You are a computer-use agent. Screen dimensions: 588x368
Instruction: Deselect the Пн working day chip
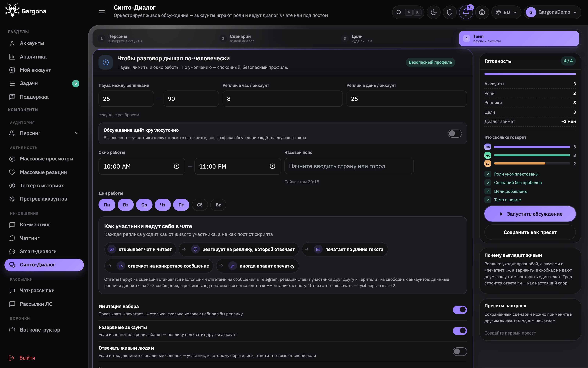[x=107, y=205]
